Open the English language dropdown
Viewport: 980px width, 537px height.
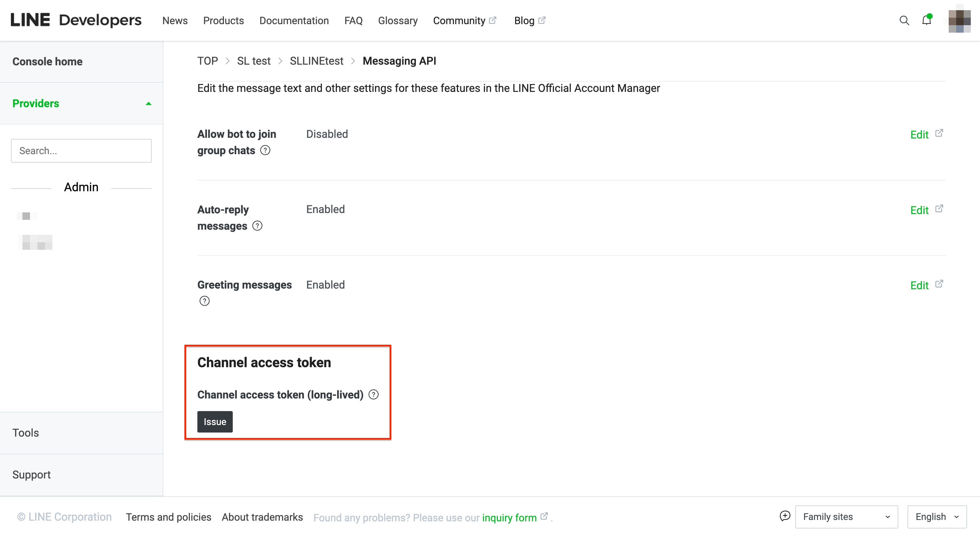937,517
